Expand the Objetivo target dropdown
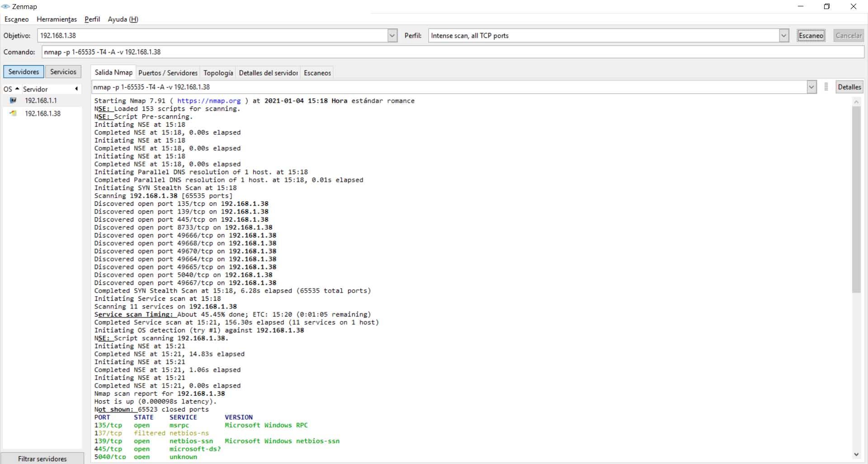This screenshot has height=464, width=868. pos(392,35)
